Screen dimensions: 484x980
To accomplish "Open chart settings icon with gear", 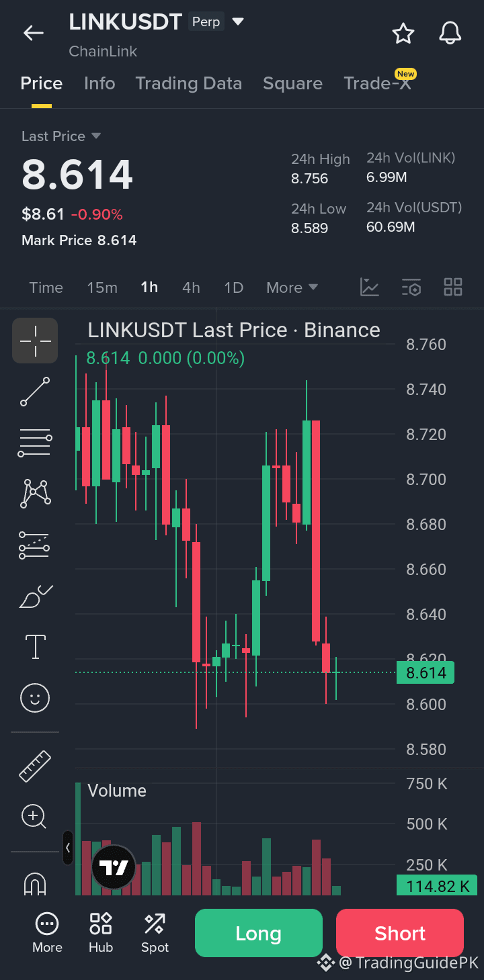I will point(411,287).
